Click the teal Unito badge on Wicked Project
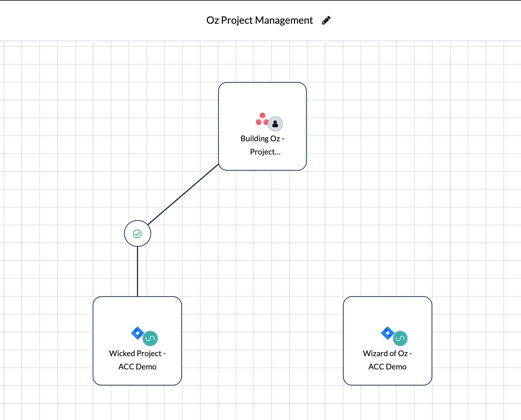The width and height of the screenshot is (521, 420). pos(150,338)
